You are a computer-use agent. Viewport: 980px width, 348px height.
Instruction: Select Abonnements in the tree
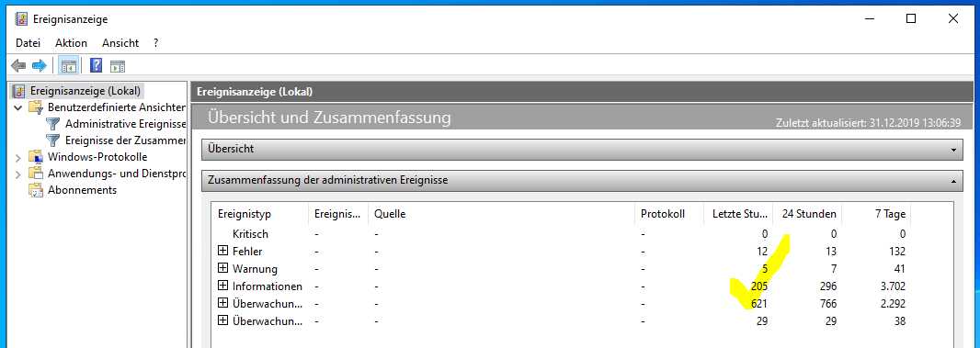pyautogui.click(x=83, y=190)
